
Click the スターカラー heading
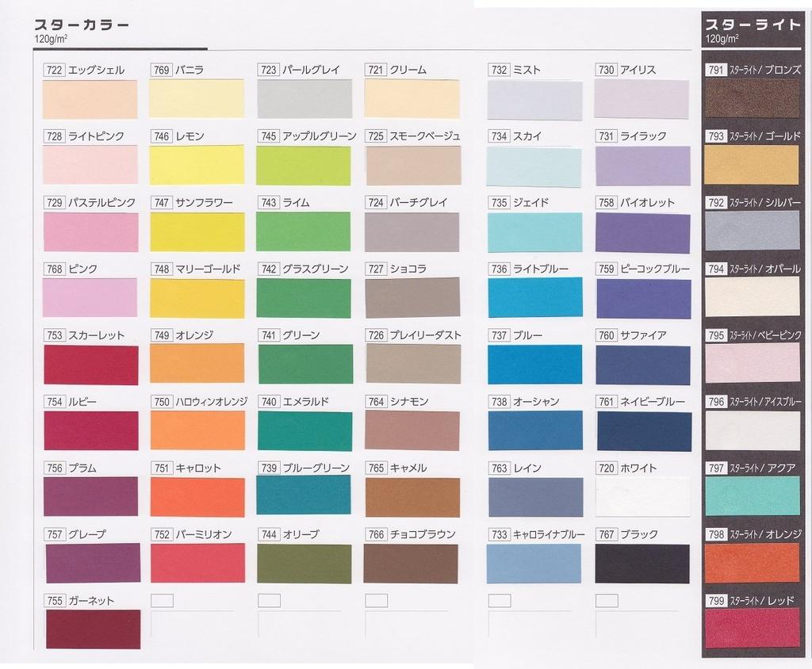(81, 25)
